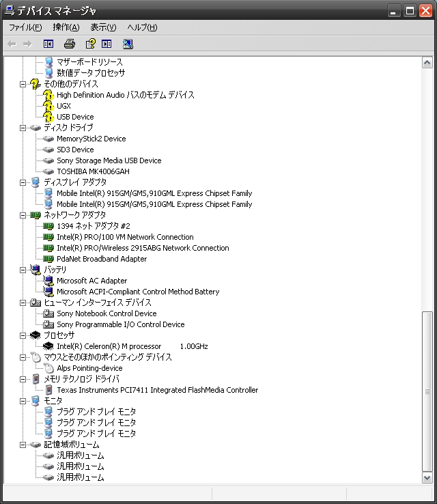Collapse the メモリ テクノロジ ドライバ category
Screen dimensions: 437x504
click(x=23, y=379)
